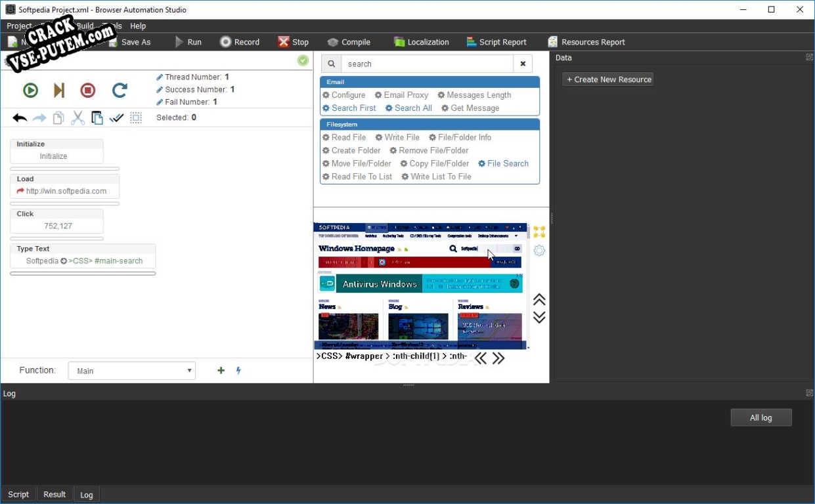Viewport: 815px width, 504px height.
Task: Select the Load http://win.softpedia.com block
Action: 65,186
